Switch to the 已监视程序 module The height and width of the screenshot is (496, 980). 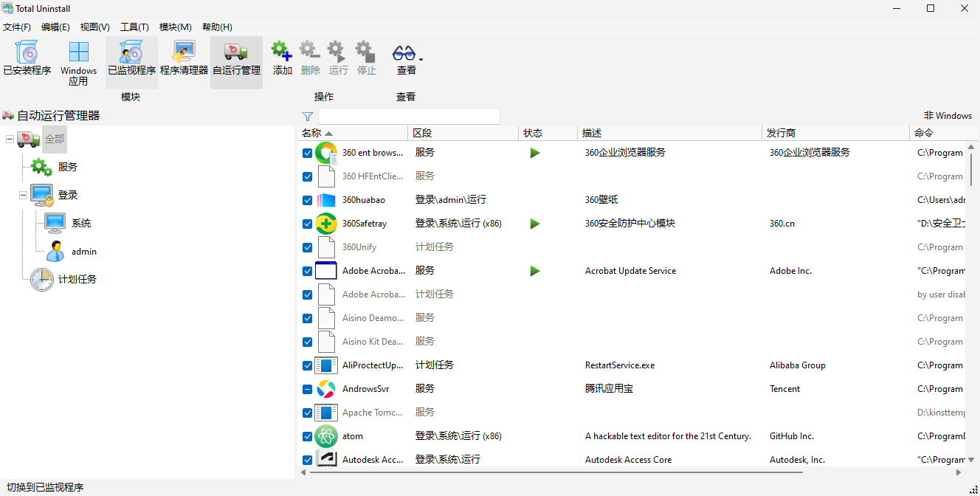(x=131, y=62)
